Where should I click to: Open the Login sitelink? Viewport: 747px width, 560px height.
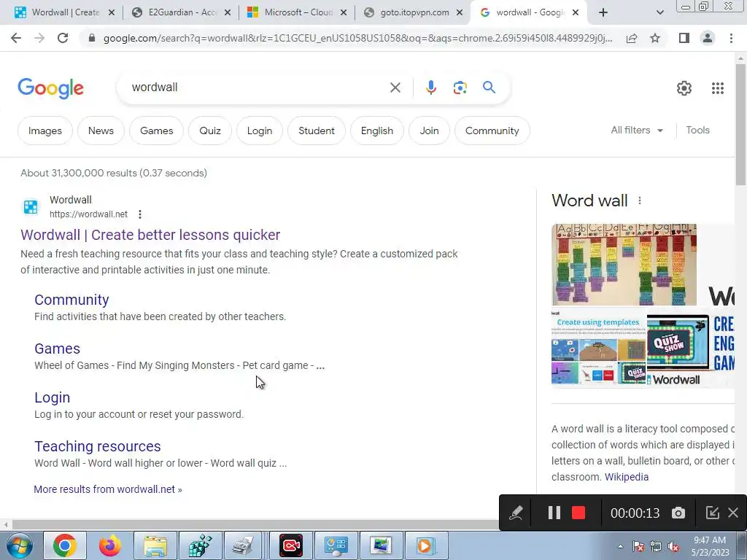pos(52,397)
